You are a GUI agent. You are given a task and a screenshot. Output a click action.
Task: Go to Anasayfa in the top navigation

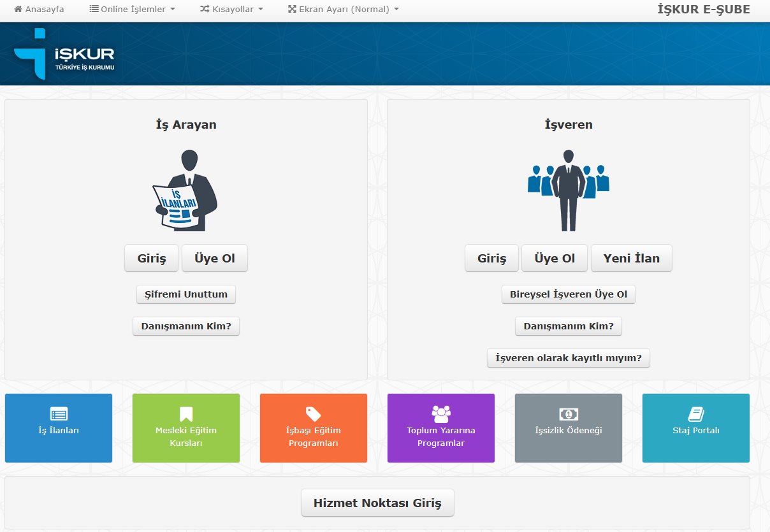tap(39, 10)
